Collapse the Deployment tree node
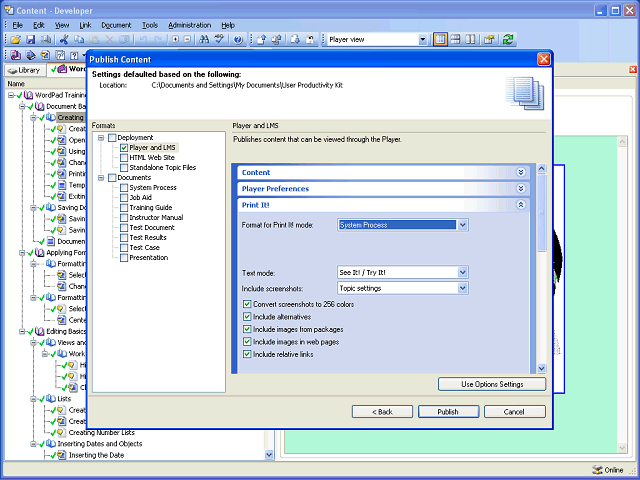This screenshot has height=480, width=640. [x=101, y=138]
